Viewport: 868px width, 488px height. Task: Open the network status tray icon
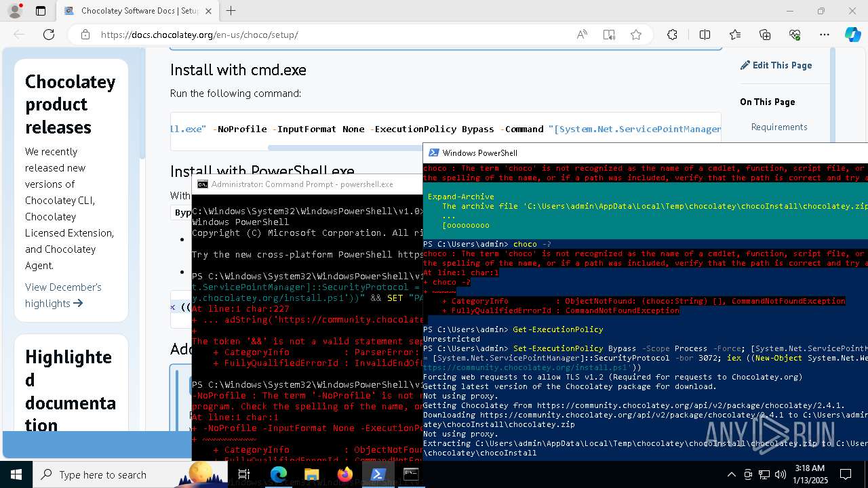764,474
